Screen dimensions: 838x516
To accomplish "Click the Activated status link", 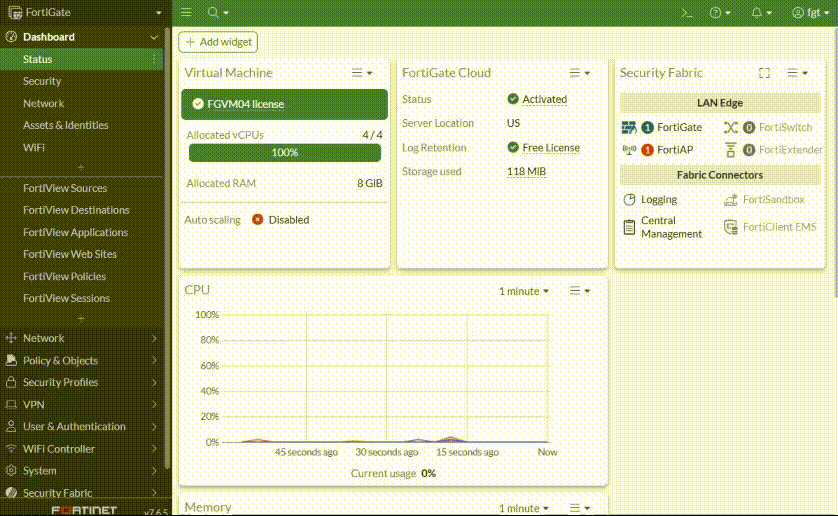I will (x=544, y=99).
